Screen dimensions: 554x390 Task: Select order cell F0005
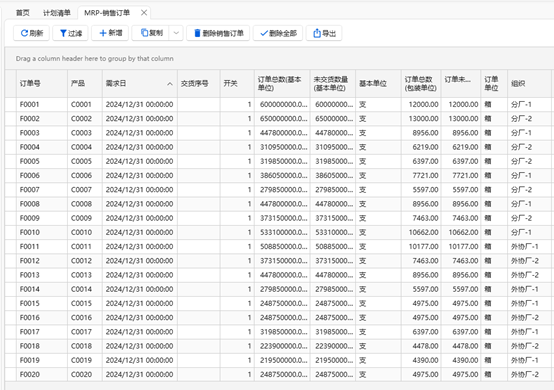point(42,161)
